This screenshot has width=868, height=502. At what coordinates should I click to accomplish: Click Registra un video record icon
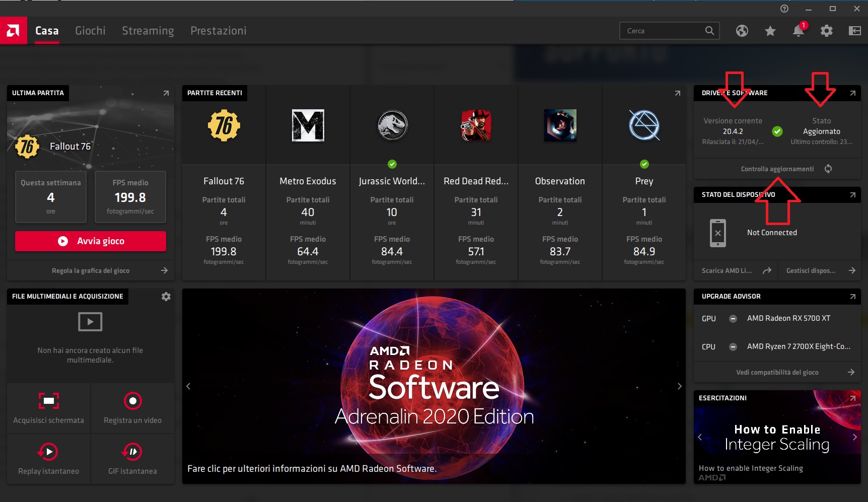[x=133, y=401]
